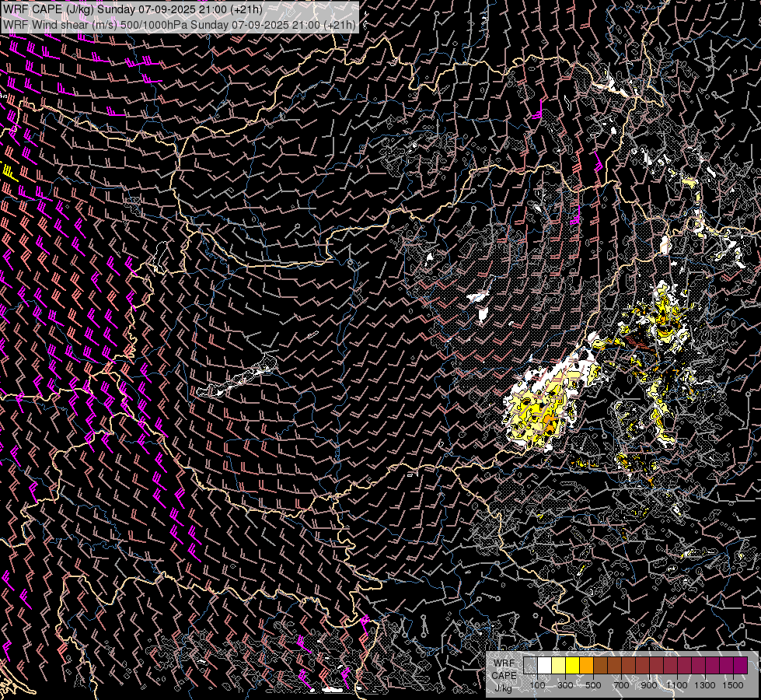
Task: Select the 1100–1200 legend swatch
Action: (685, 666)
